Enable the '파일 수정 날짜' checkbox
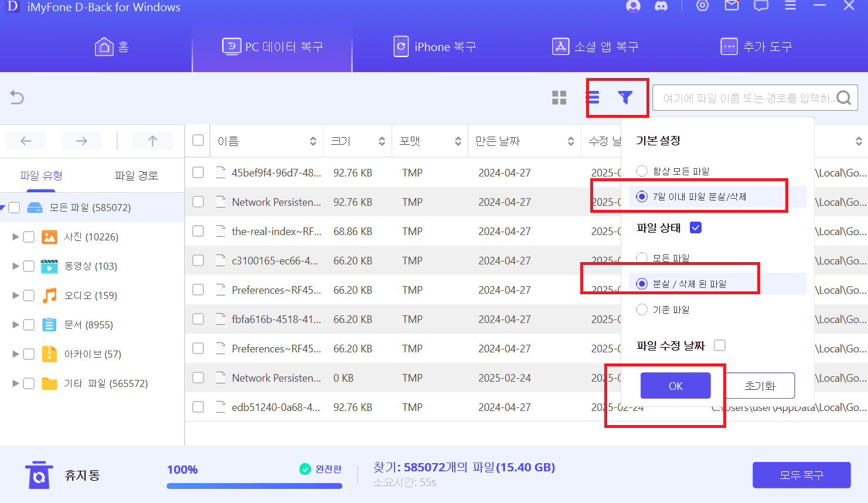Image resolution: width=868 pixels, height=503 pixels. pos(720,346)
